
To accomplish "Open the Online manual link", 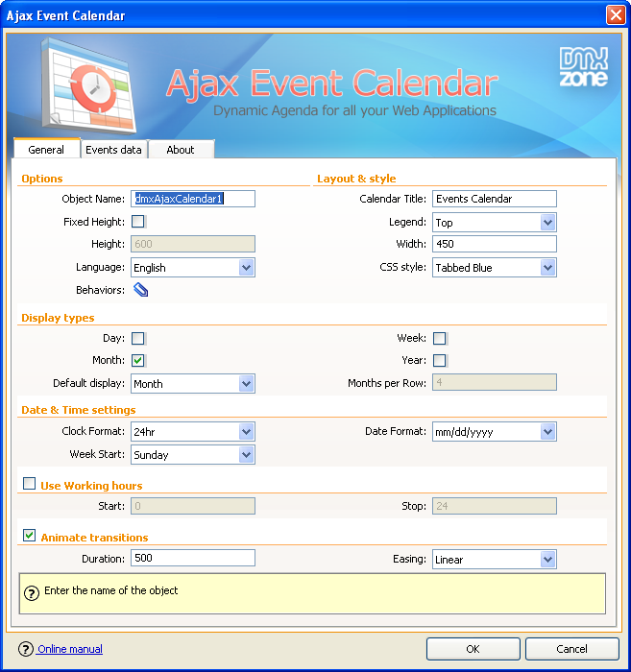I will [70, 649].
